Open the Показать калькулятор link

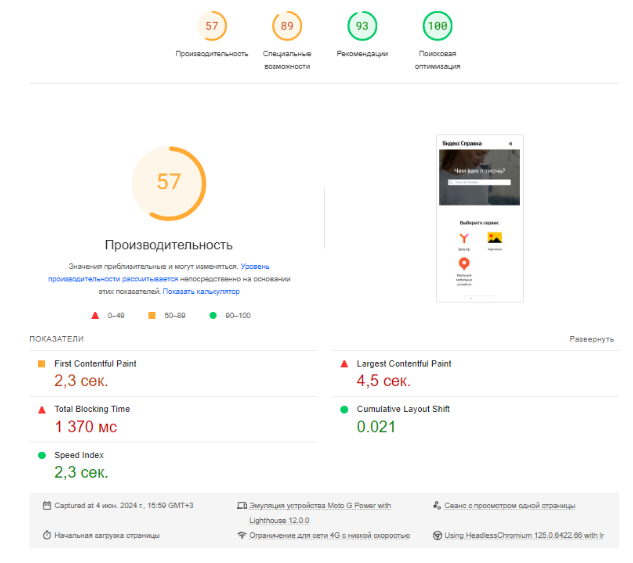click(x=201, y=291)
